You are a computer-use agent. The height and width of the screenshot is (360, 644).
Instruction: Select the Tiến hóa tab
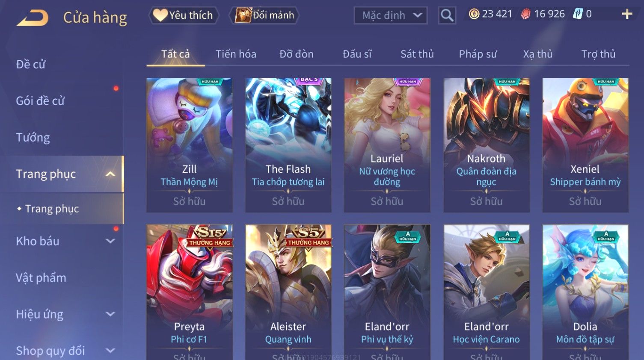point(236,54)
